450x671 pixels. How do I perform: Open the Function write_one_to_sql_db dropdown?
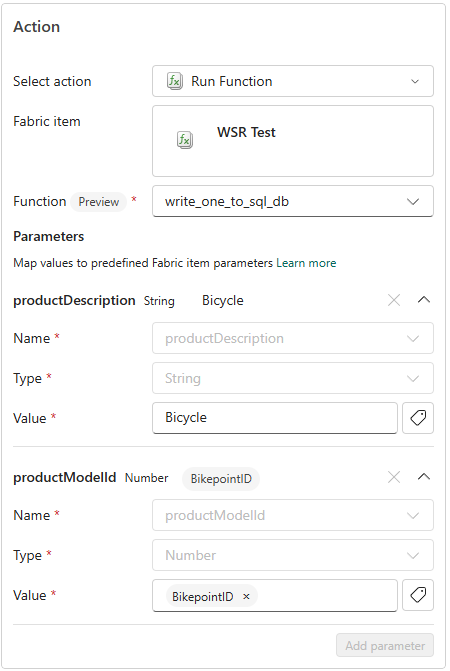[x=293, y=201]
